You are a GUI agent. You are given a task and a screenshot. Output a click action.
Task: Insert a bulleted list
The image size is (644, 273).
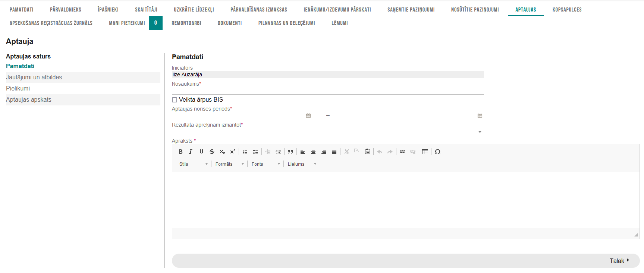click(x=255, y=152)
